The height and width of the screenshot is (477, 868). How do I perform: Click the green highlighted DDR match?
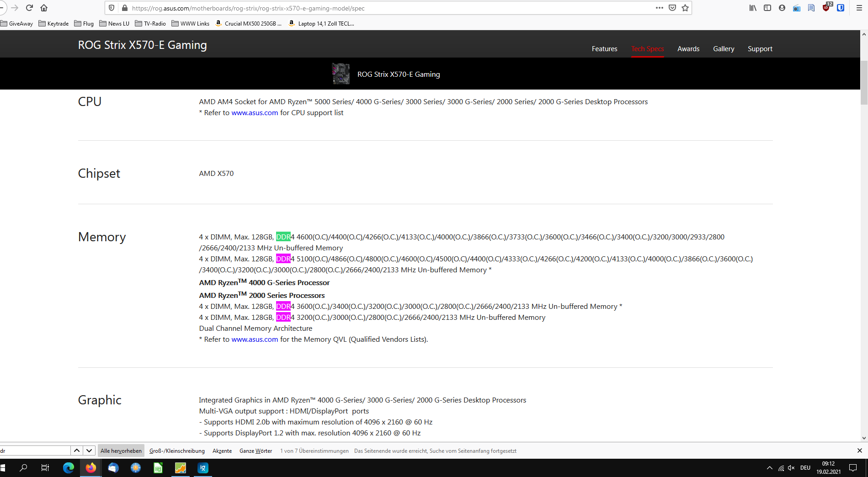click(283, 237)
